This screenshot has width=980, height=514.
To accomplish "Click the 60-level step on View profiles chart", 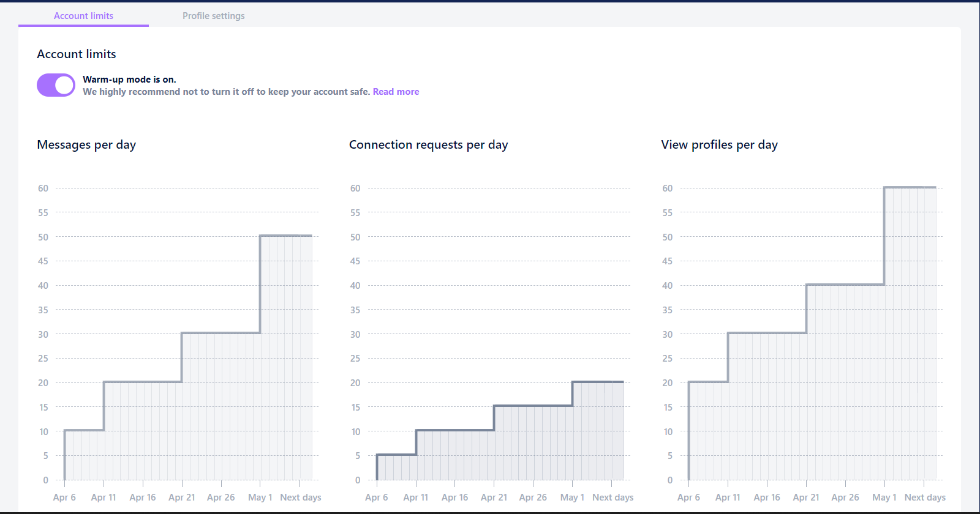I will tap(910, 187).
